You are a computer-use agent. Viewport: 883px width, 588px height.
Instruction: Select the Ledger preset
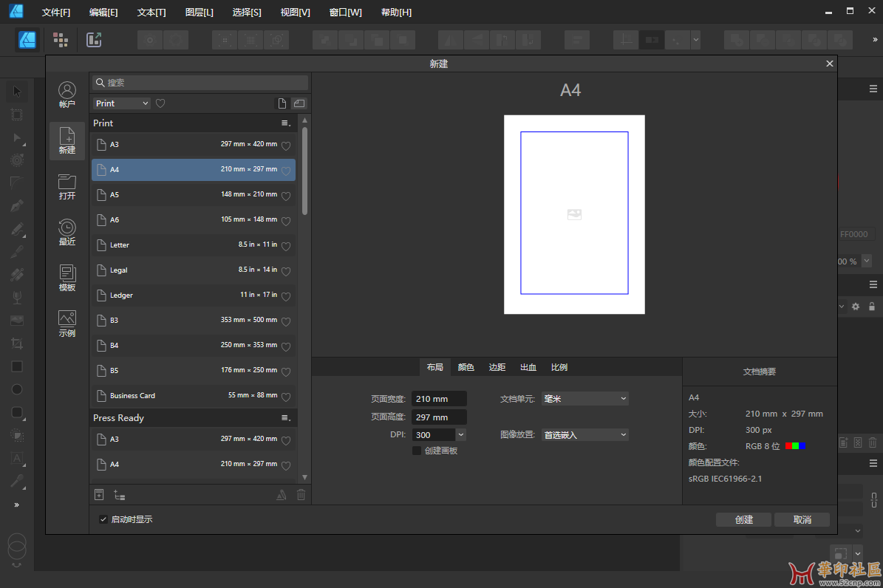pyautogui.click(x=194, y=295)
